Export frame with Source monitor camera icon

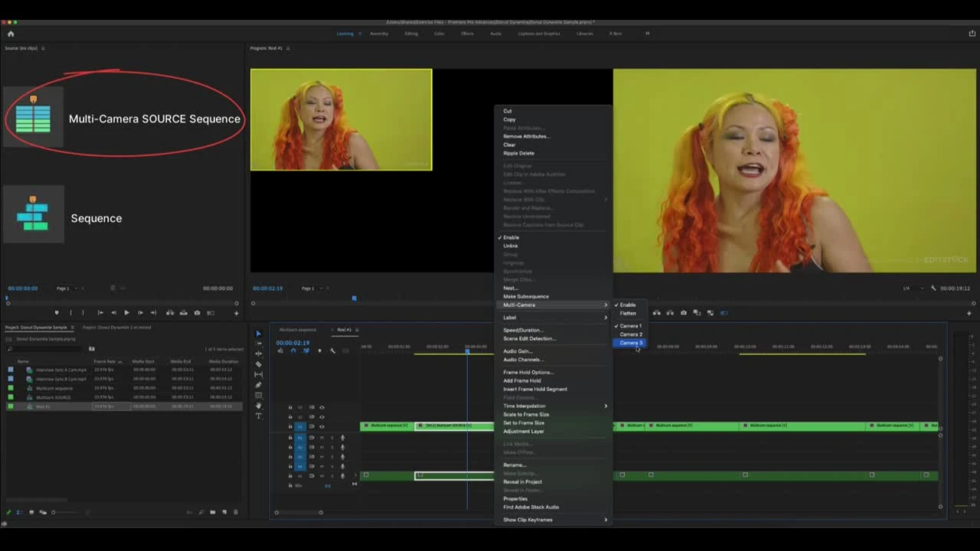coord(197,313)
